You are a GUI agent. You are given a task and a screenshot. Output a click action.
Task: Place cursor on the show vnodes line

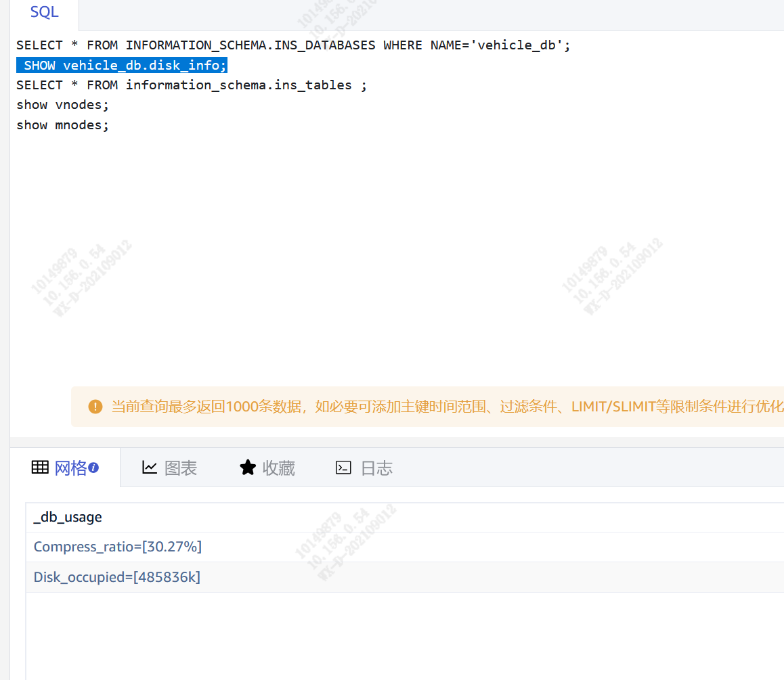tap(62, 105)
